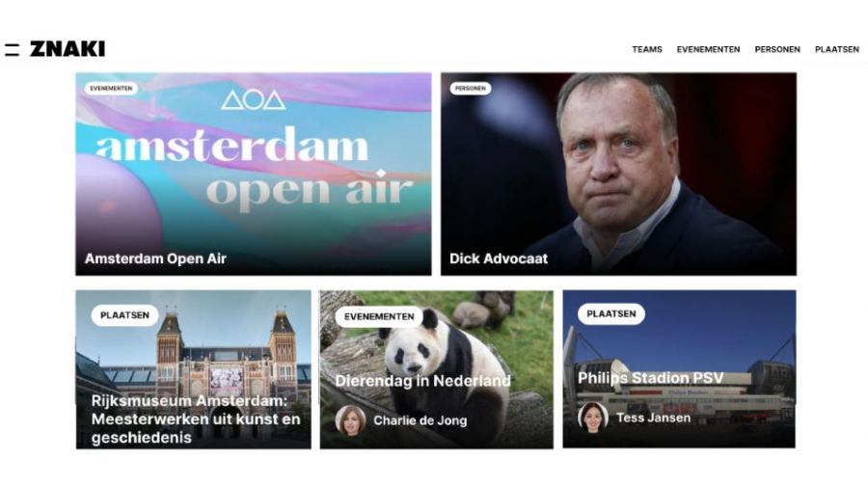Open the Dierendag in Nederland headline
Screen dimensions: 868x487
pos(423,381)
